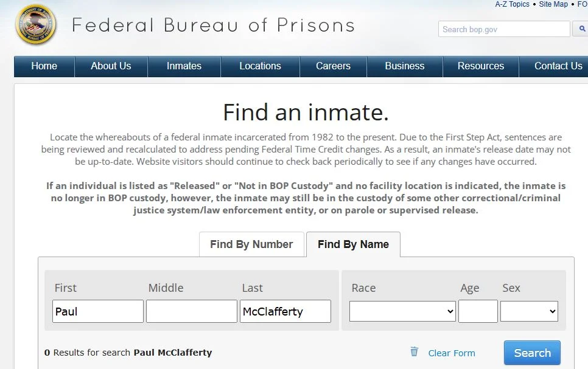Viewport: 588px width, 369px height.
Task: Open the Careers menu
Action: click(333, 66)
